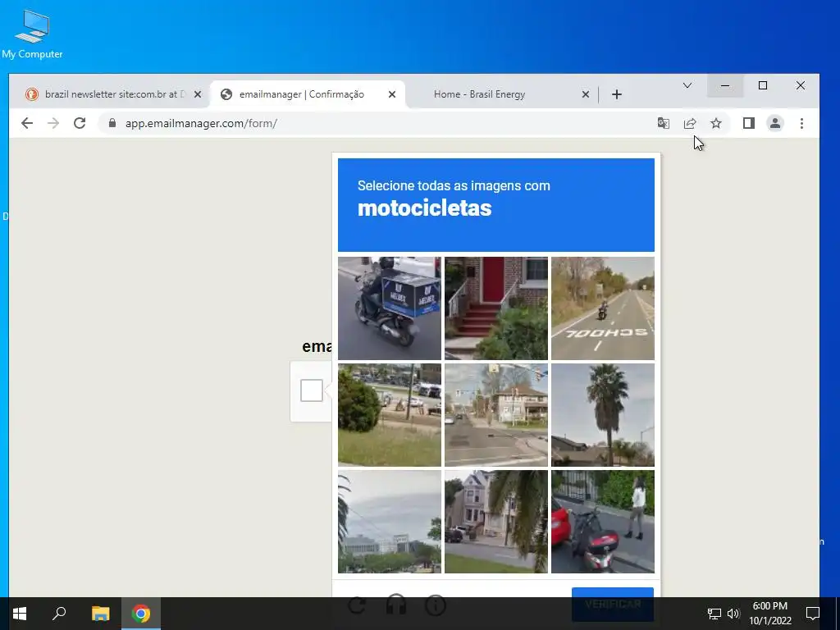Close the brazil newsletter tab
Image resolution: width=840 pixels, height=630 pixels.
tap(198, 94)
